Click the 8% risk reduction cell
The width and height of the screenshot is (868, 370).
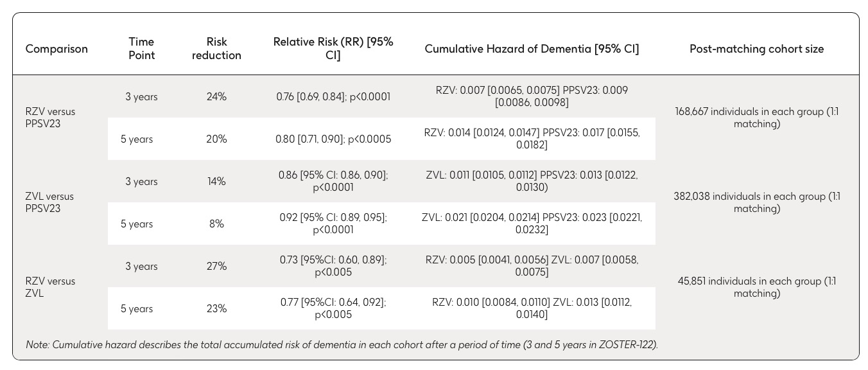[x=217, y=224]
